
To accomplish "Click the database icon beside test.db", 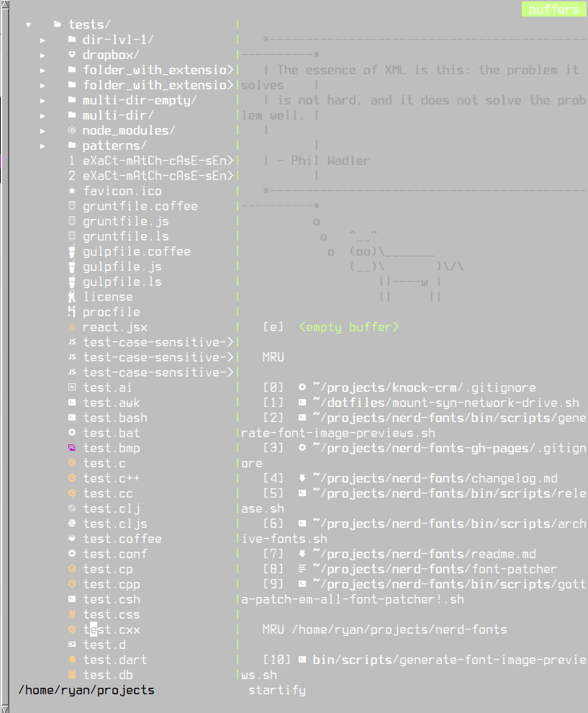I will pos(72,675).
